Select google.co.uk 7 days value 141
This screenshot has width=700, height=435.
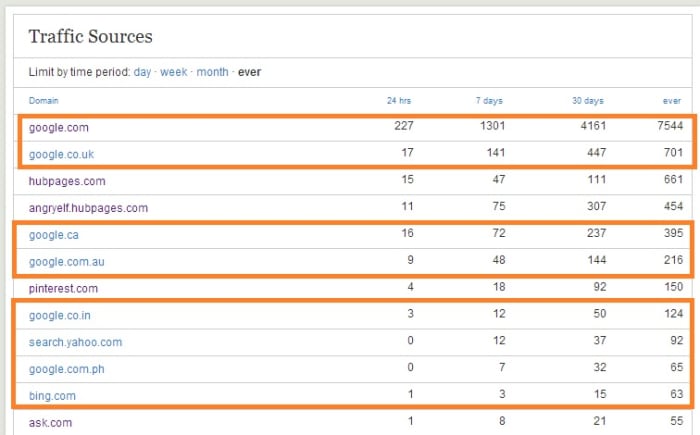click(496, 153)
